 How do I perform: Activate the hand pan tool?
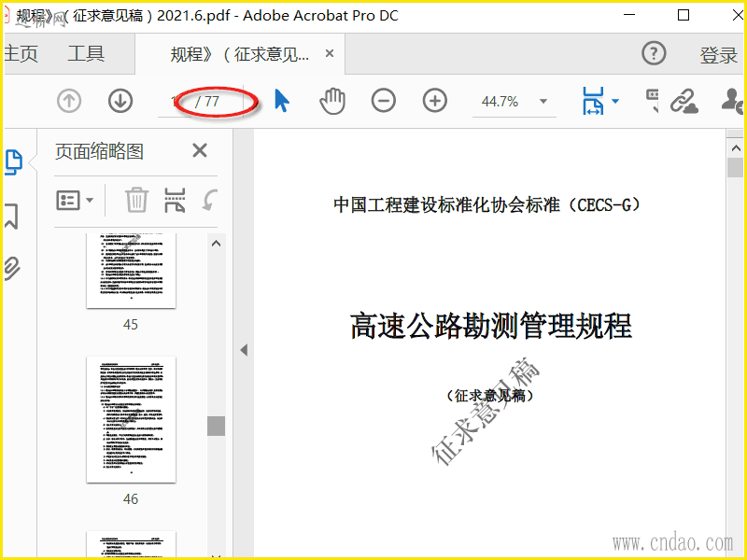332,101
